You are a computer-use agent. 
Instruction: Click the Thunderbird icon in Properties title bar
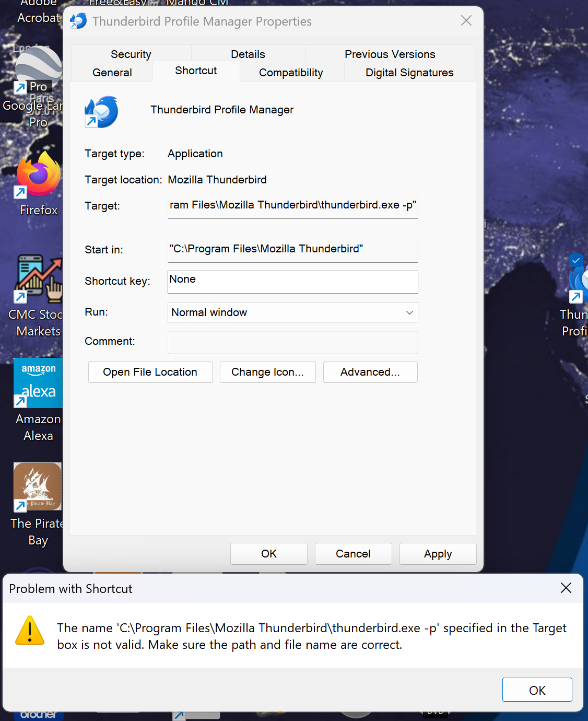tap(78, 21)
